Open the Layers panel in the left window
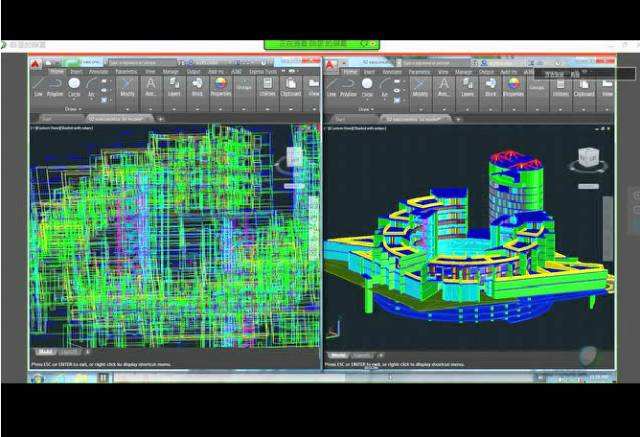640x437 pixels. click(x=174, y=87)
